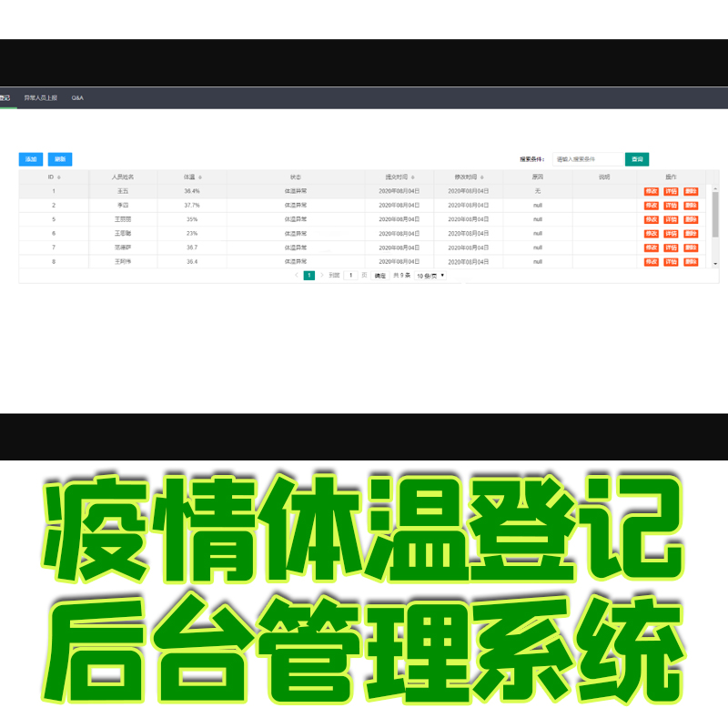Click the next page chevron in pagination
Image resolution: width=728 pixels, height=728 pixels.
coord(322,275)
